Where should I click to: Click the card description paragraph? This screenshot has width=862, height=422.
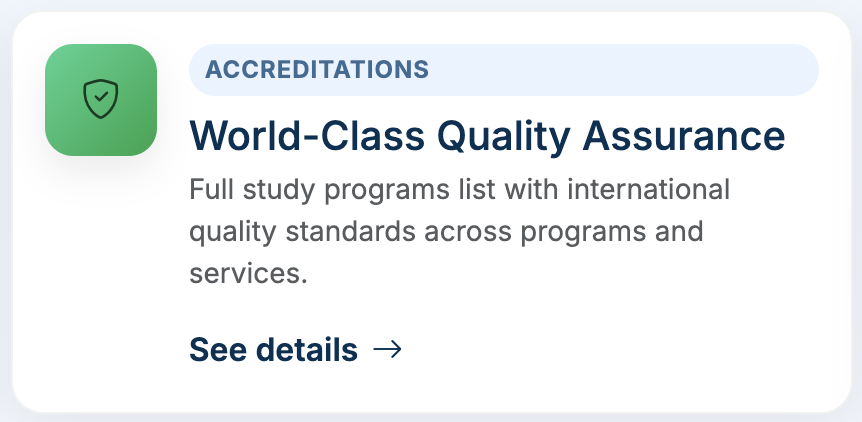459,231
